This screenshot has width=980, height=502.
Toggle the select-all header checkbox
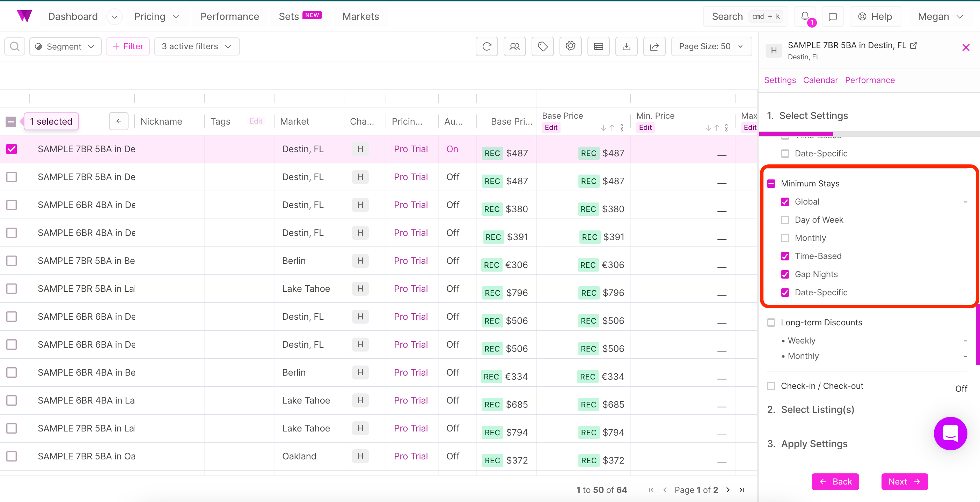(x=11, y=122)
